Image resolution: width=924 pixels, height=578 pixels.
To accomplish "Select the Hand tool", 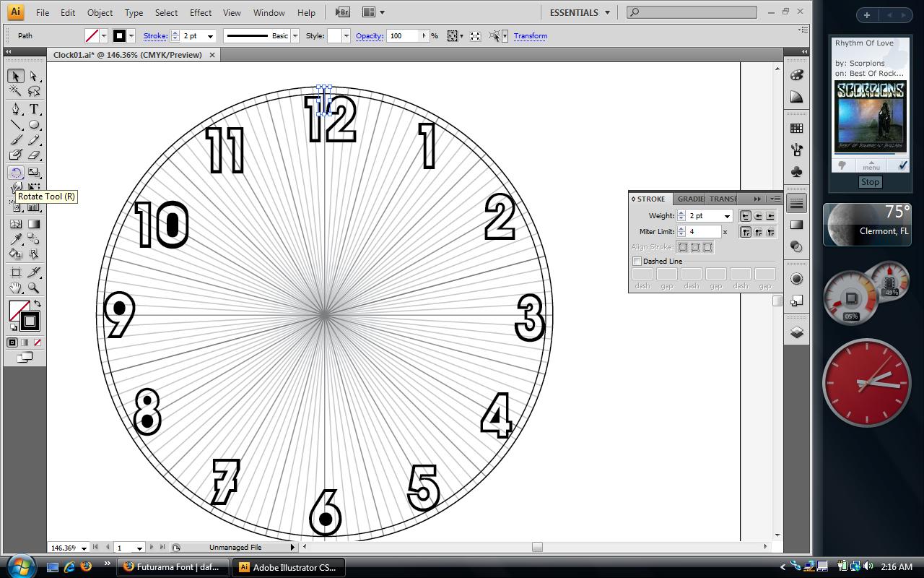I will (16, 288).
